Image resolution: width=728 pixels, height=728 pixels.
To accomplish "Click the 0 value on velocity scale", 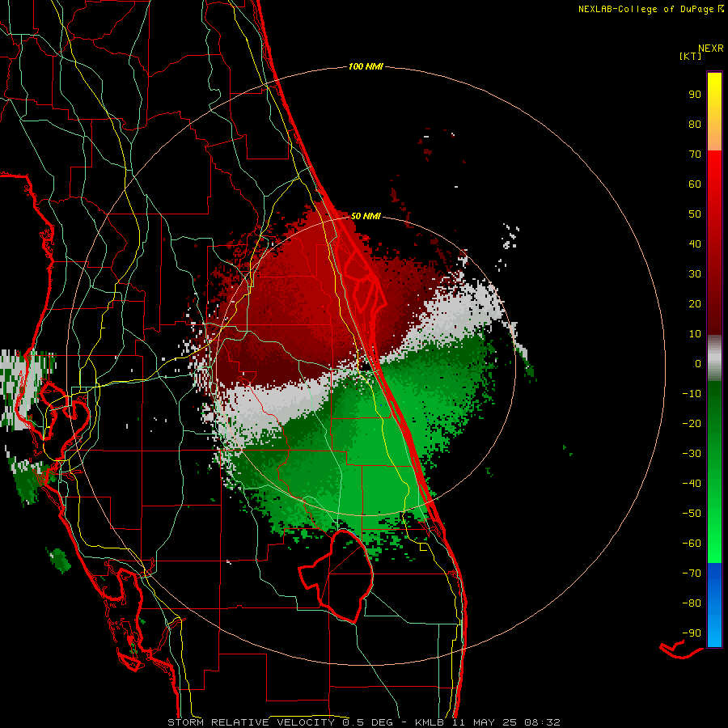I will tap(698, 364).
